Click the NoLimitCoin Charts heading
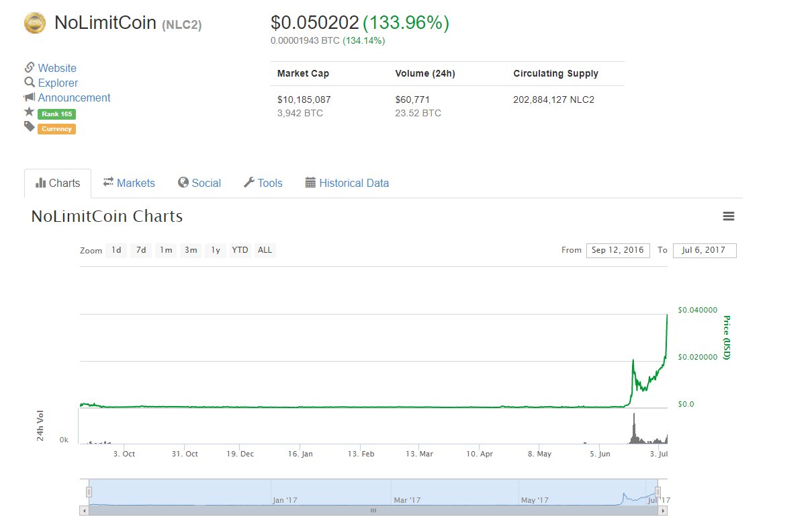This screenshot has height=523, width=812. click(x=107, y=216)
